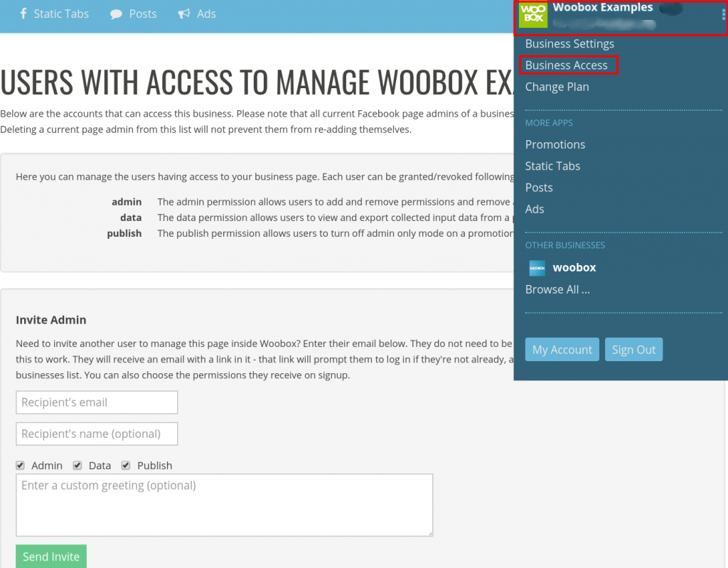
Task: Open Posts under More Apps
Action: 538,187
